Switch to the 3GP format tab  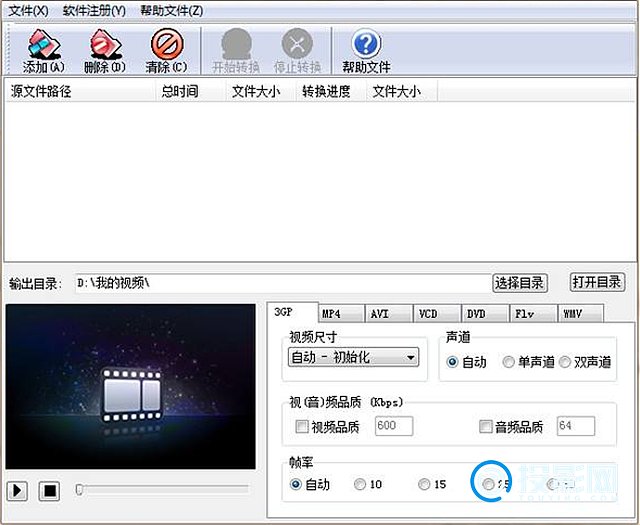pyautogui.click(x=293, y=312)
